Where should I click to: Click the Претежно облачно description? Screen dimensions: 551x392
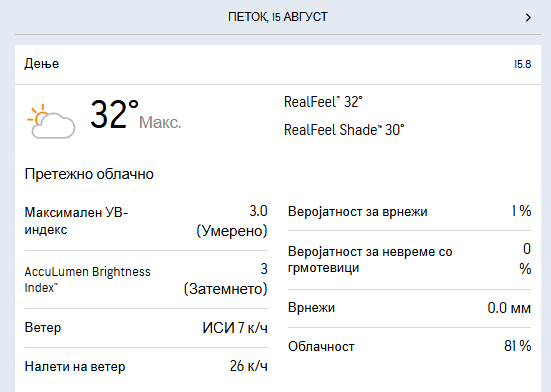click(x=89, y=174)
